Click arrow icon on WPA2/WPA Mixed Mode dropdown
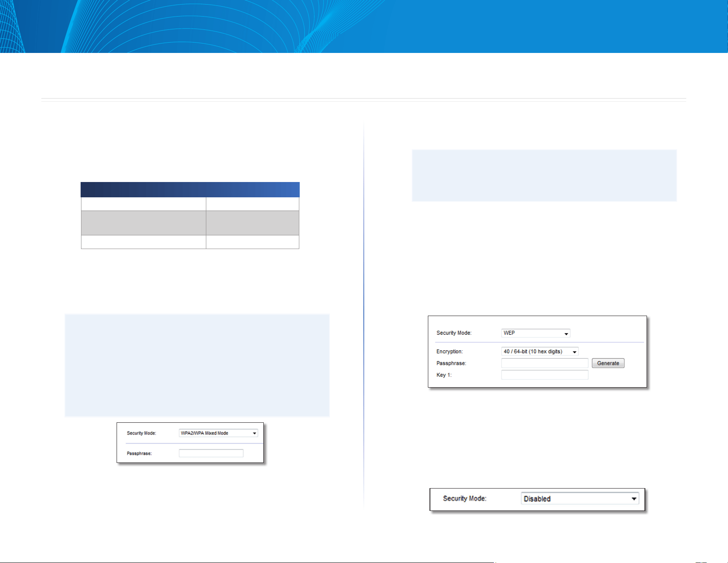The height and width of the screenshot is (563, 728). click(254, 434)
